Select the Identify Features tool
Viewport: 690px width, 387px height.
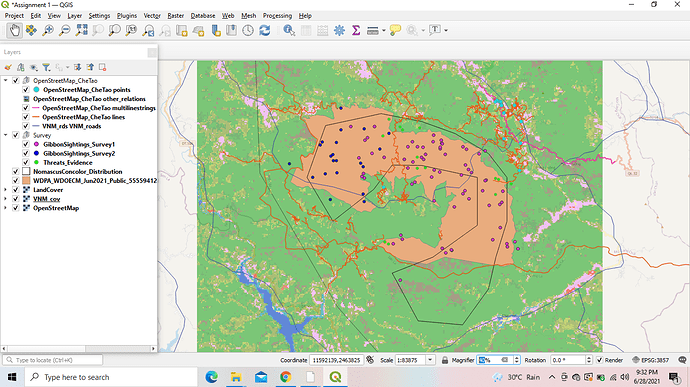point(289,30)
